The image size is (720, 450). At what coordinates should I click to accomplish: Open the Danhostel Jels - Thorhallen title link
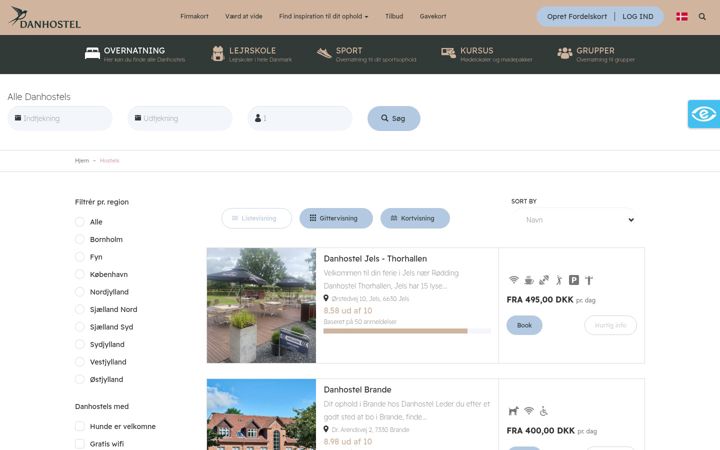click(375, 259)
